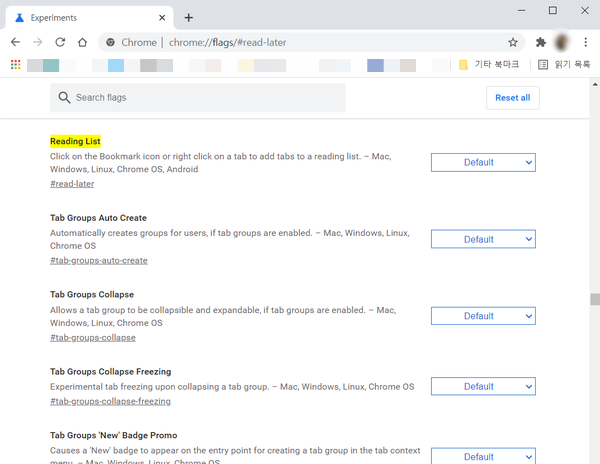Click the scrollbar up arrow
This screenshot has height=464, width=600.
click(595, 84)
